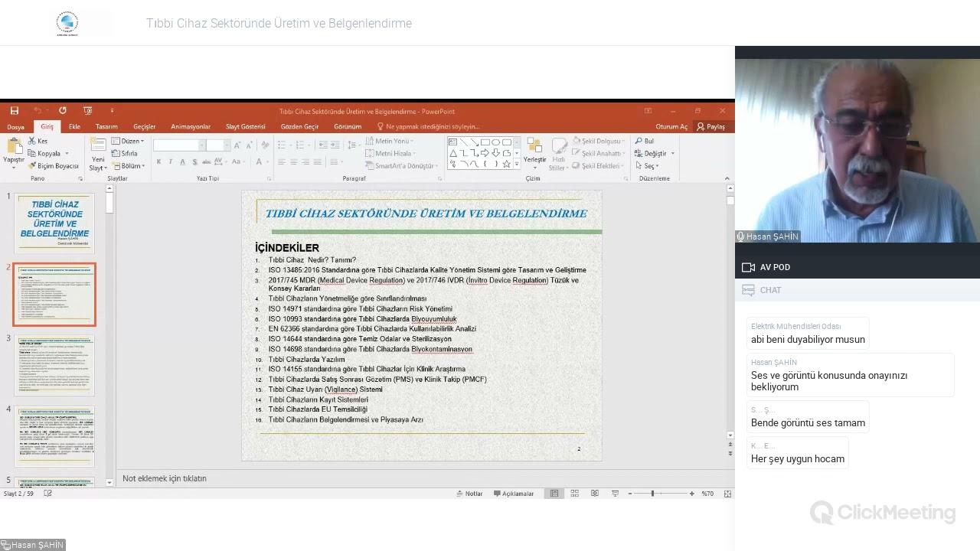Image resolution: width=980 pixels, height=551 pixels.
Task: Toggle the Açıklamalar comments button in status bar
Action: (514, 494)
